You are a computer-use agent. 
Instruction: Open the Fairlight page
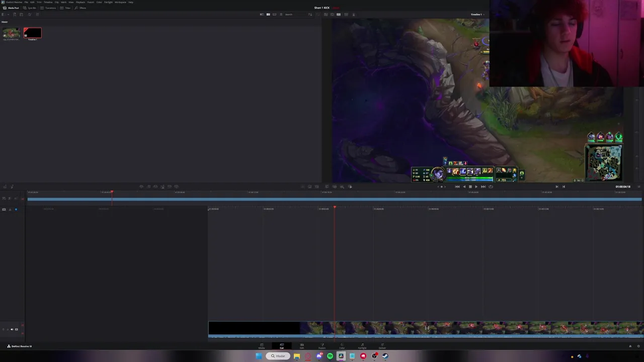pos(362,346)
